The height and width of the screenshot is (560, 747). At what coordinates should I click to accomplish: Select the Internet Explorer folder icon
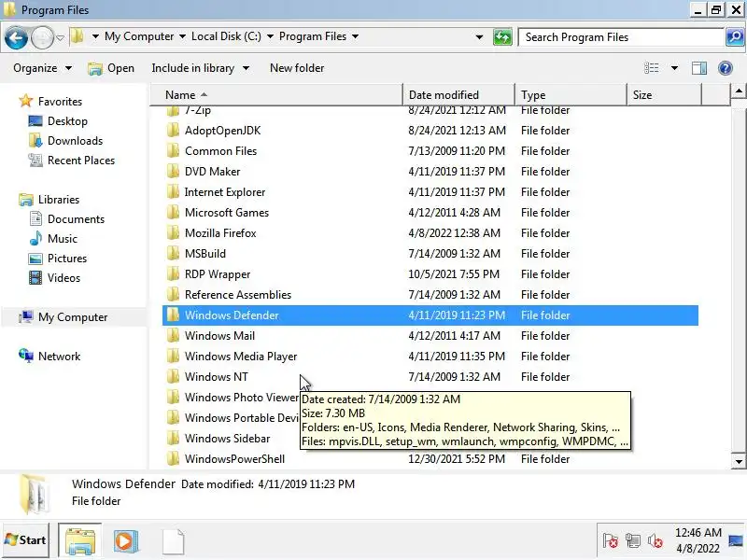173,192
